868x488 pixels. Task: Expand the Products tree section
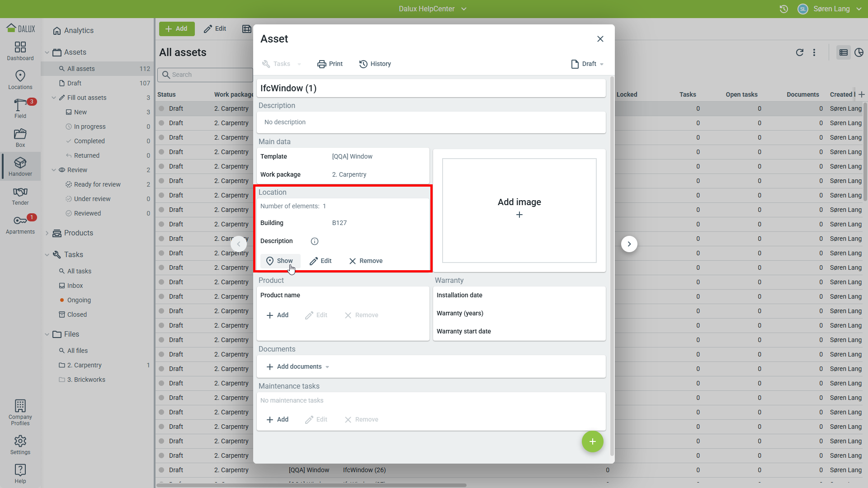click(x=47, y=233)
